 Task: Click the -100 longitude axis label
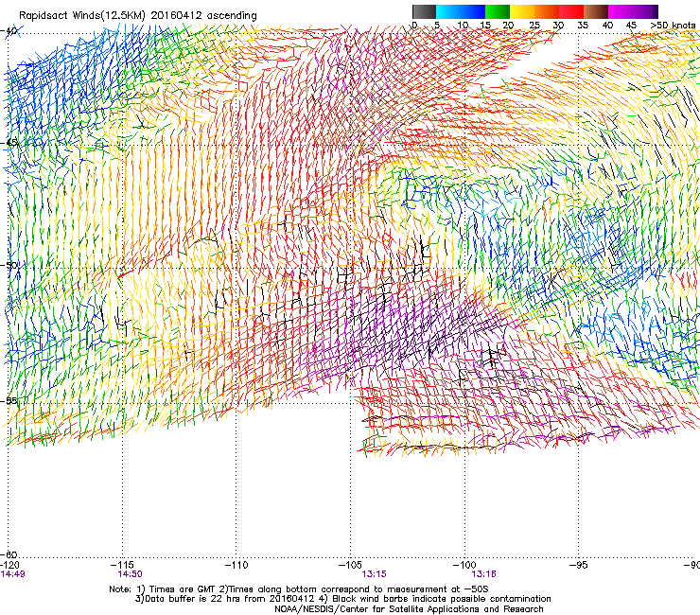[464, 566]
